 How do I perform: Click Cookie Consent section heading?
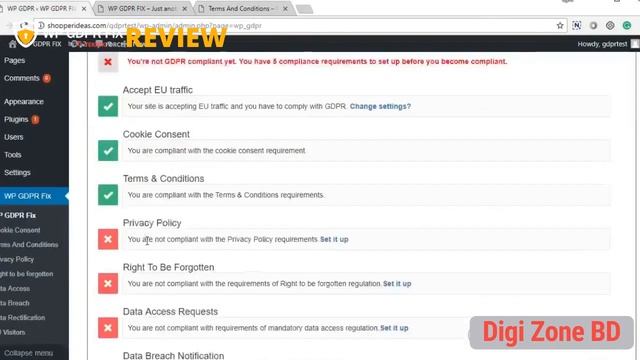point(156,134)
